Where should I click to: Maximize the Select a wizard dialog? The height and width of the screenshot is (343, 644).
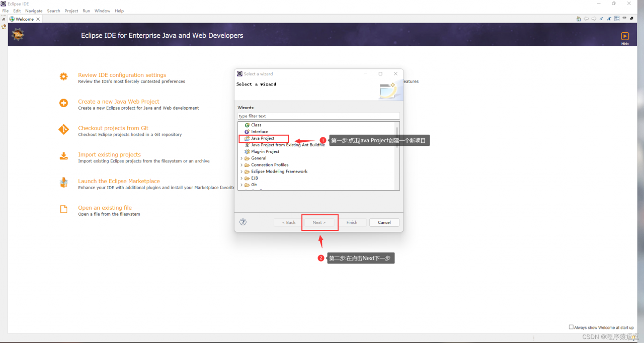[x=380, y=73]
